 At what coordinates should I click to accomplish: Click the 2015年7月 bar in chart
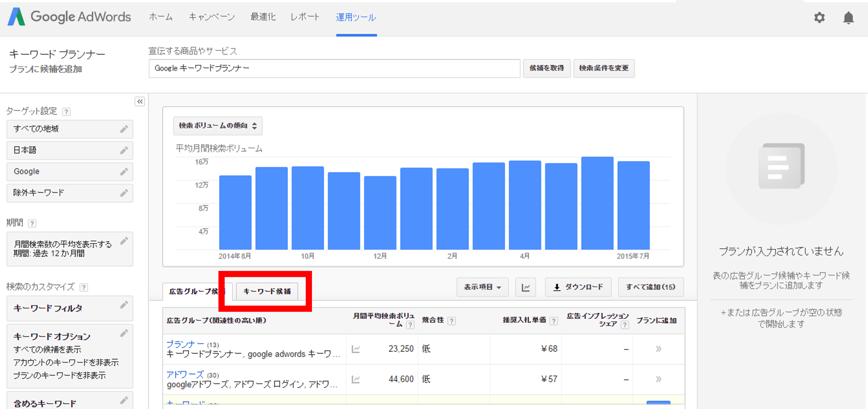click(x=633, y=206)
